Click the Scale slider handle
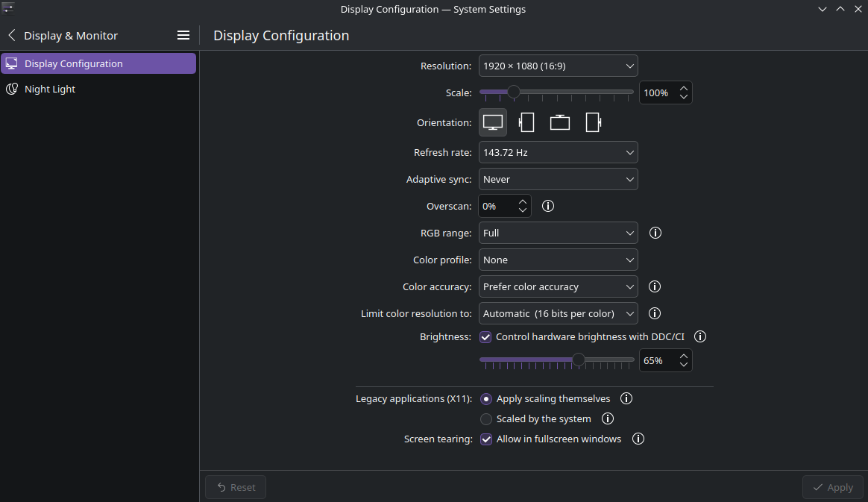Viewport: 868px width, 502px height. click(x=514, y=92)
